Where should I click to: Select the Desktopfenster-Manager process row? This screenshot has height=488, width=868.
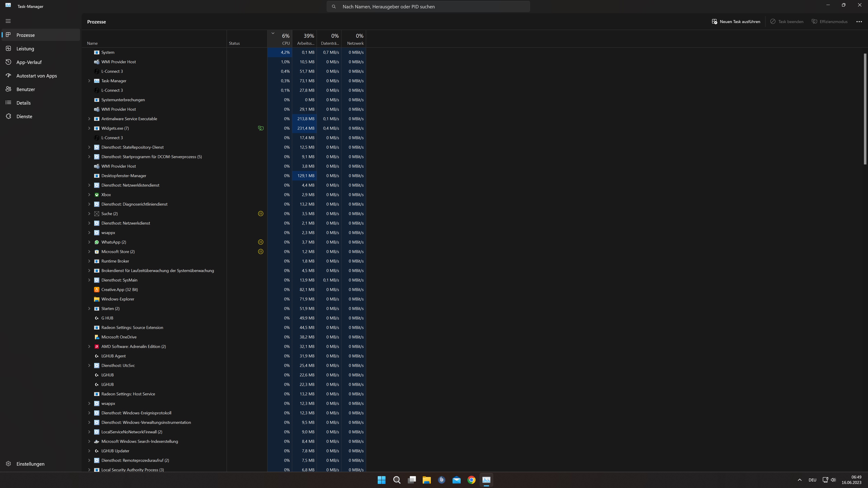pos(224,176)
